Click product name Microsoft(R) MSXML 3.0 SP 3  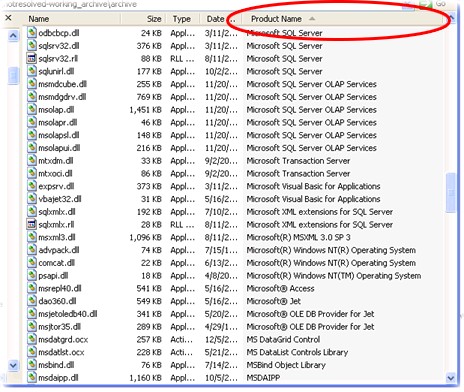click(298, 237)
